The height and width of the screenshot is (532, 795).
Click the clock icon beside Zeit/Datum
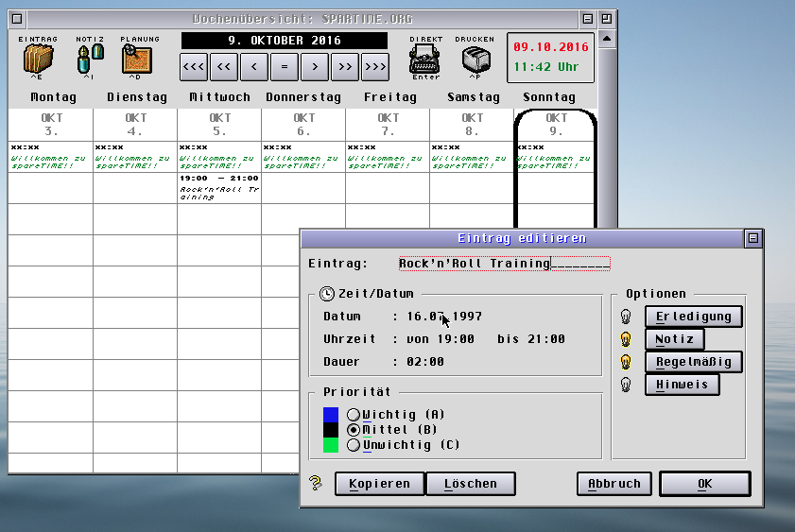(327, 294)
